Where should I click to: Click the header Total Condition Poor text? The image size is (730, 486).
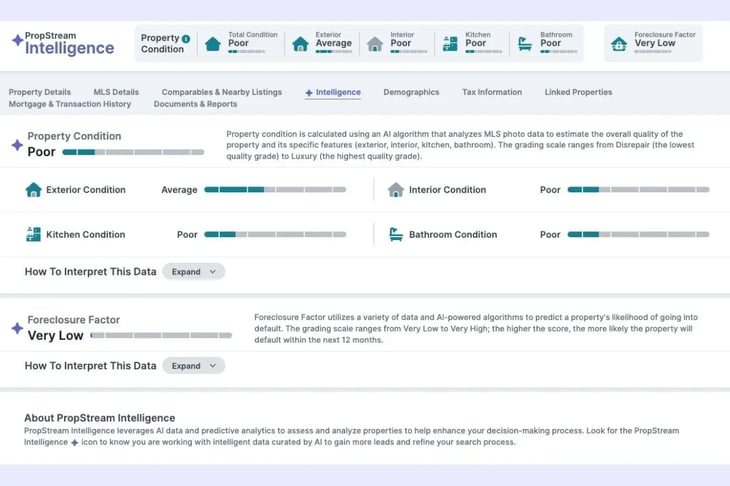click(238, 43)
